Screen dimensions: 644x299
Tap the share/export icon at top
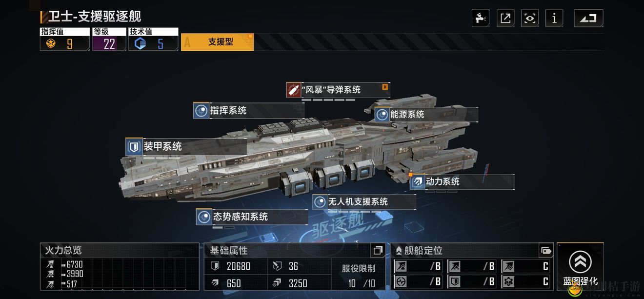click(505, 19)
